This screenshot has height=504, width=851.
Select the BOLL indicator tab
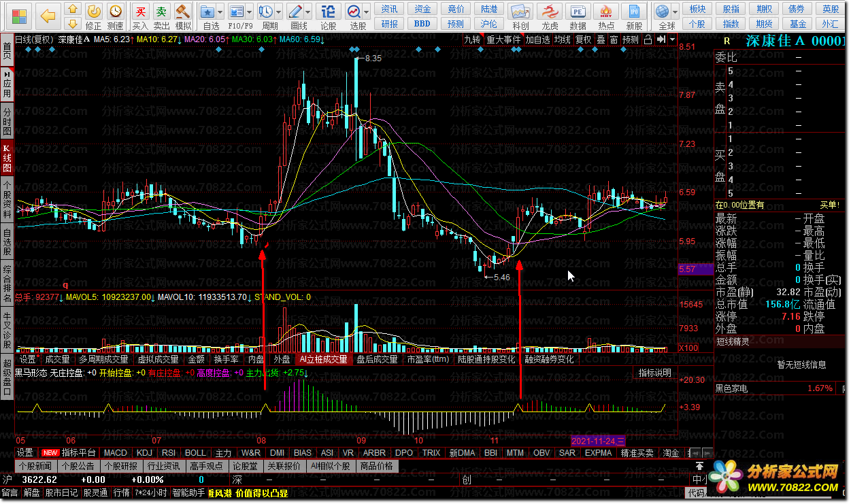coord(195,452)
